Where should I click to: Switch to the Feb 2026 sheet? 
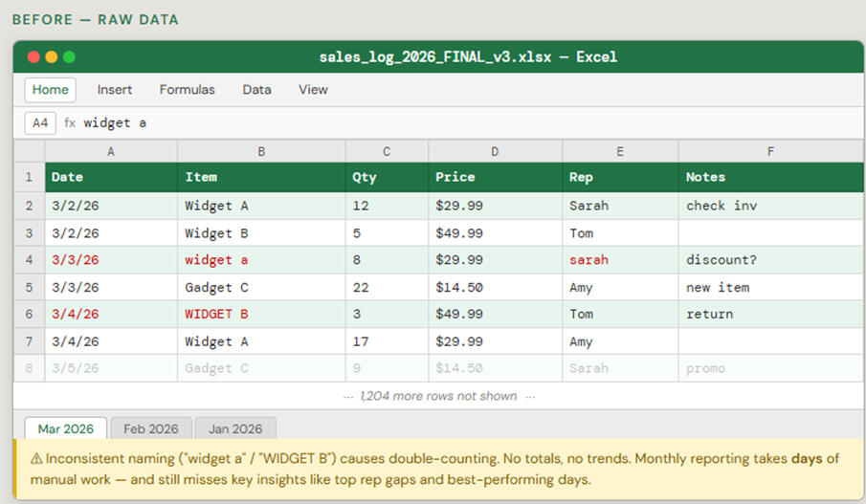(151, 429)
